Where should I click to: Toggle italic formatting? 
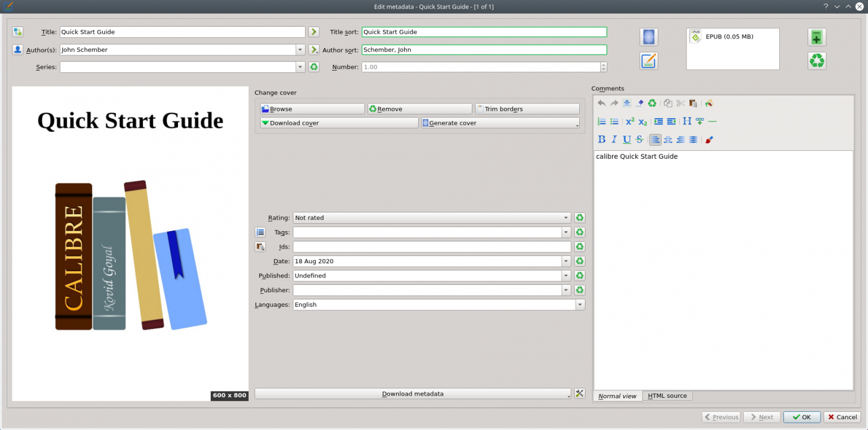point(614,140)
